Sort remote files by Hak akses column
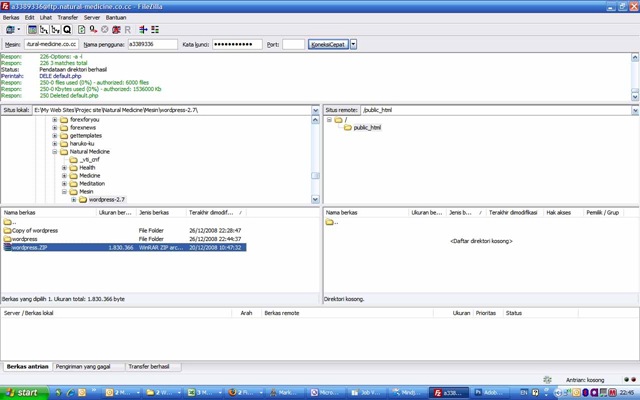640x400 pixels. [563, 213]
